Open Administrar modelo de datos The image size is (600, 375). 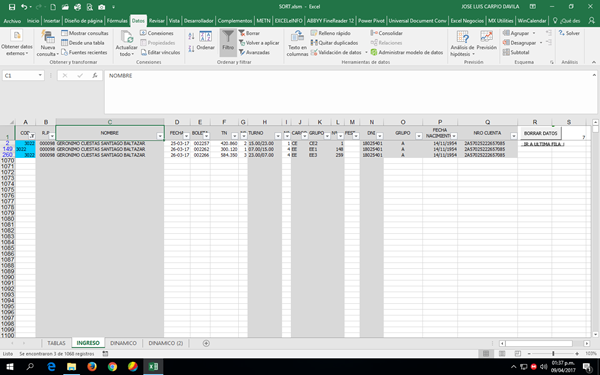[407, 52]
